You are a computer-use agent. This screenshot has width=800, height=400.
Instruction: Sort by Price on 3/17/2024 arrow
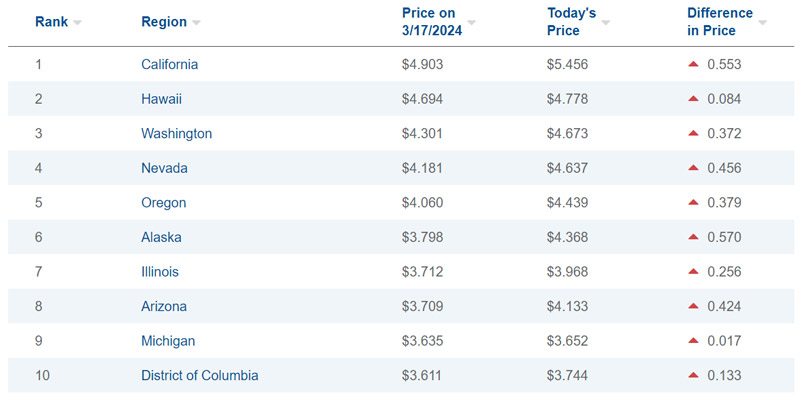(x=471, y=22)
